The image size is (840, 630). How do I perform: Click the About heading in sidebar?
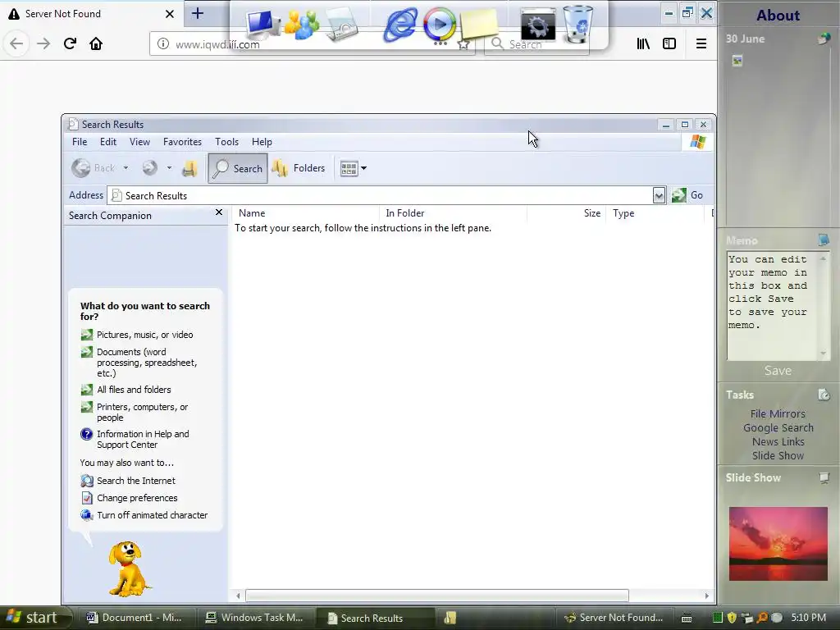coord(778,15)
